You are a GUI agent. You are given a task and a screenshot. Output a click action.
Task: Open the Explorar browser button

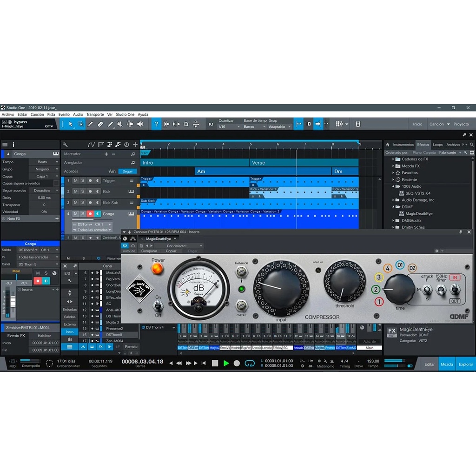466,364
